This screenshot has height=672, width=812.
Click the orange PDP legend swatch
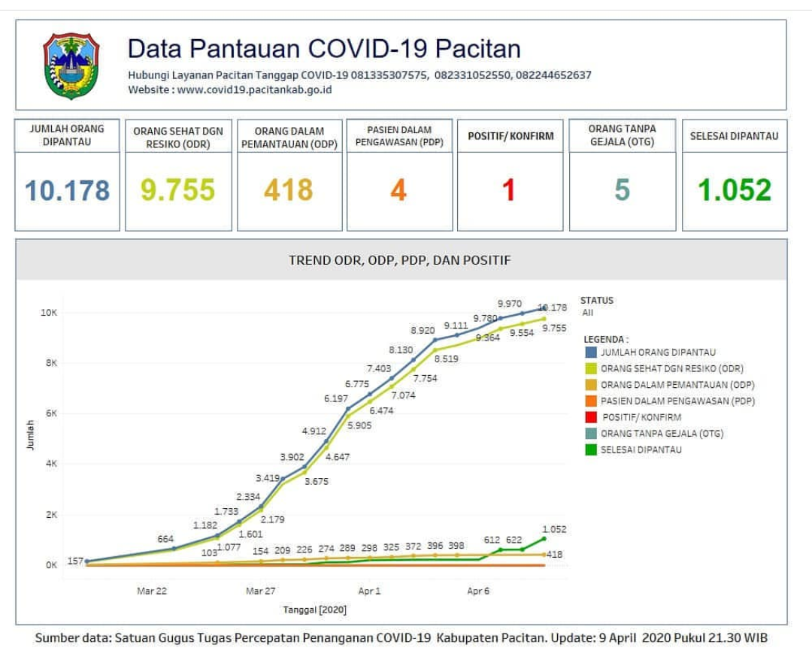pos(591,401)
